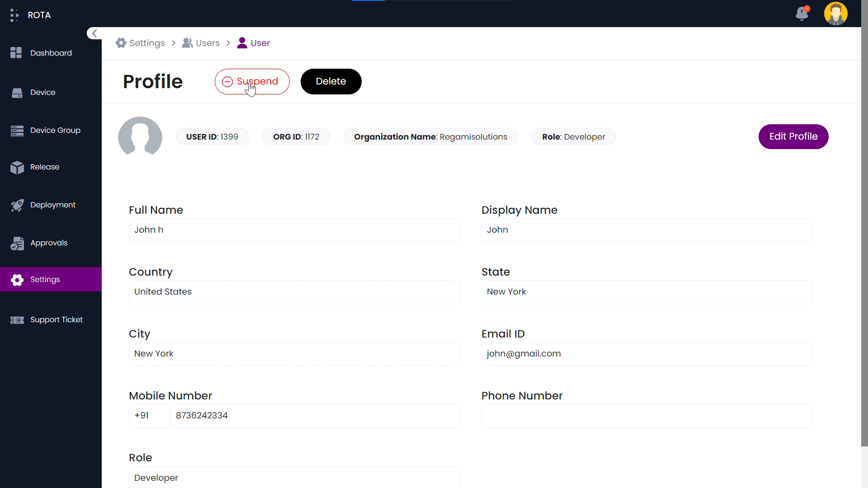Click the Device sidebar icon
This screenshot has width=868, height=488.
(x=17, y=93)
